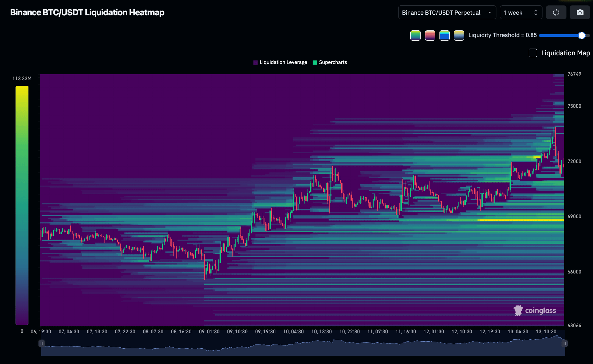Toggle the Liquidation Leverage series label
The height and width of the screenshot is (364, 593).
pyautogui.click(x=283, y=62)
